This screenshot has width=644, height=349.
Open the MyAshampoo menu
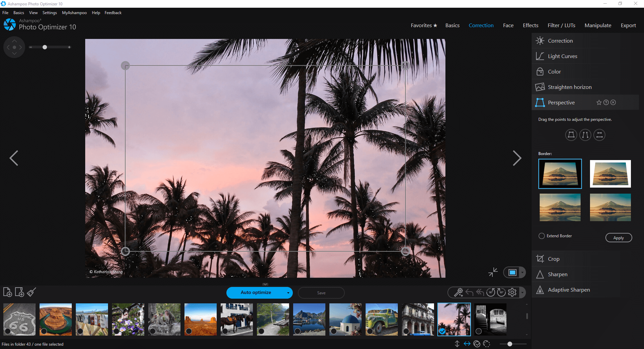click(x=74, y=13)
